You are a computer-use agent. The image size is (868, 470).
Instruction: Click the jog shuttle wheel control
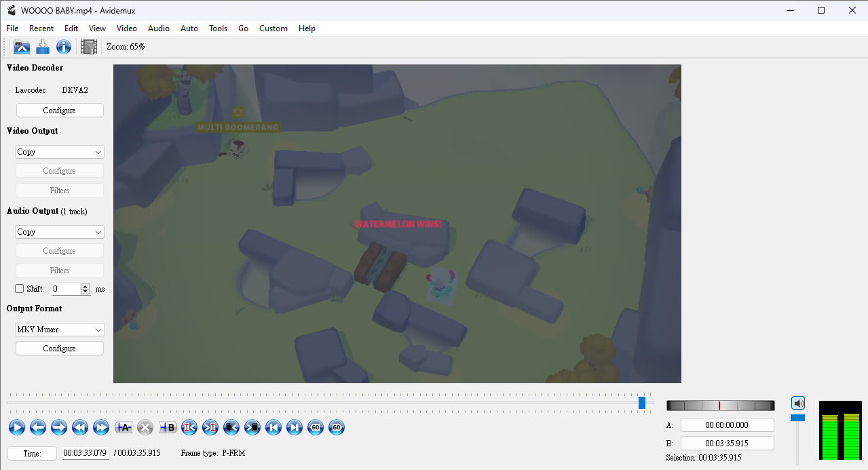coord(721,406)
